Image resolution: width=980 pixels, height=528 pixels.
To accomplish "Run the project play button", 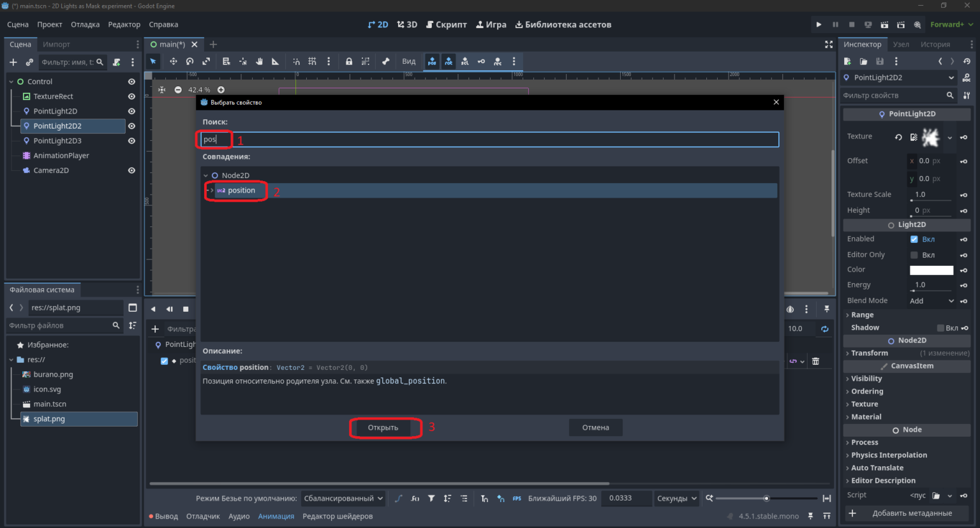I will tap(819, 24).
